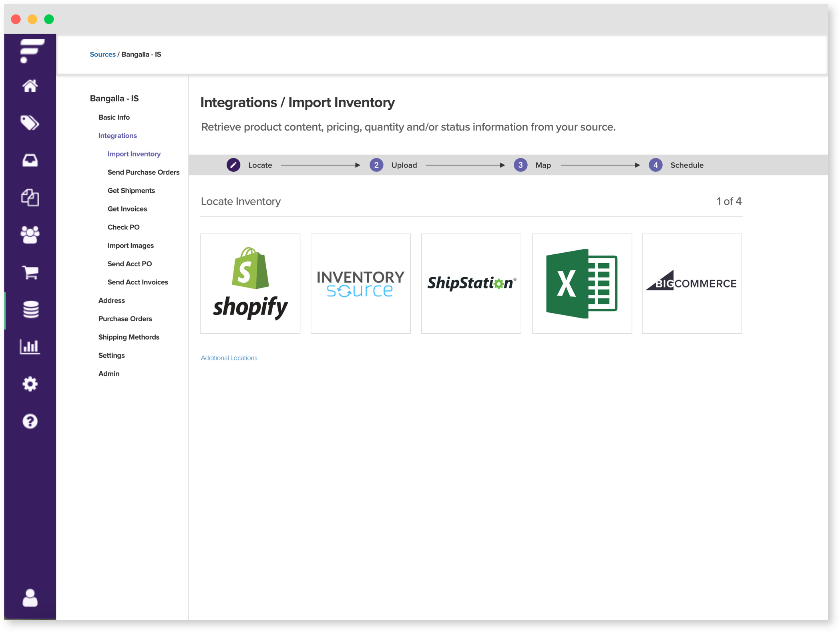The height and width of the screenshot is (632, 840).
Task: Click the price tags sidebar icon
Action: 30,123
